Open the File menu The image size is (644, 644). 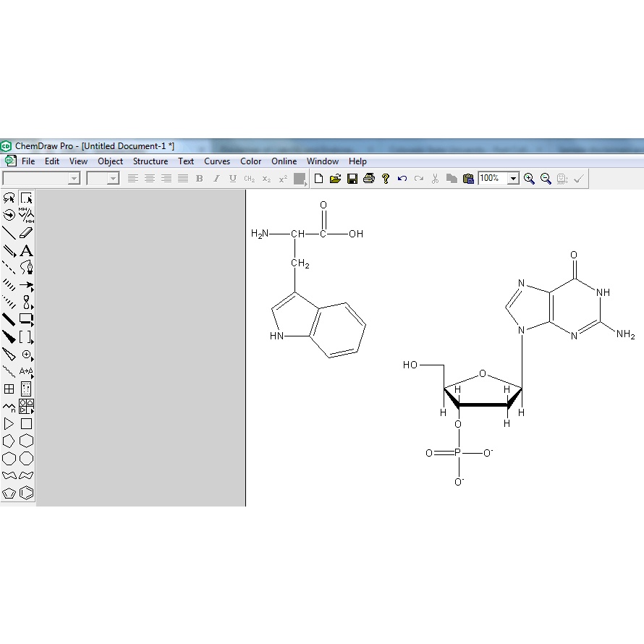pos(28,161)
